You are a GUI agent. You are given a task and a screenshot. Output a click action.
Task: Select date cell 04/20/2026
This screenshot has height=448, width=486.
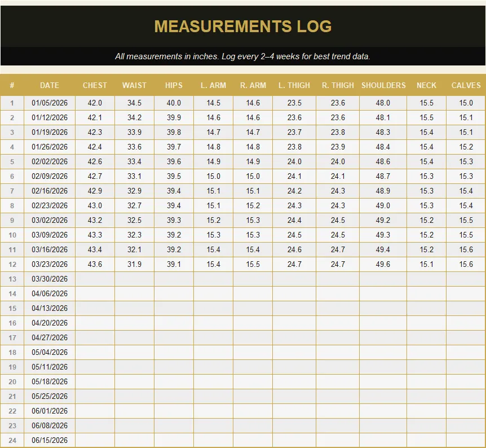point(50,323)
